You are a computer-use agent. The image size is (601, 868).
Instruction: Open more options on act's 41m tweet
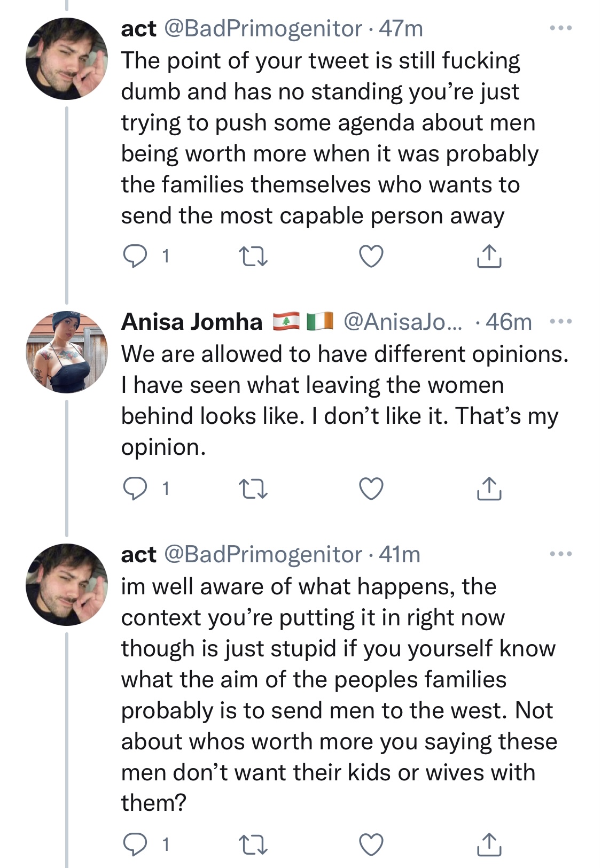point(561,554)
